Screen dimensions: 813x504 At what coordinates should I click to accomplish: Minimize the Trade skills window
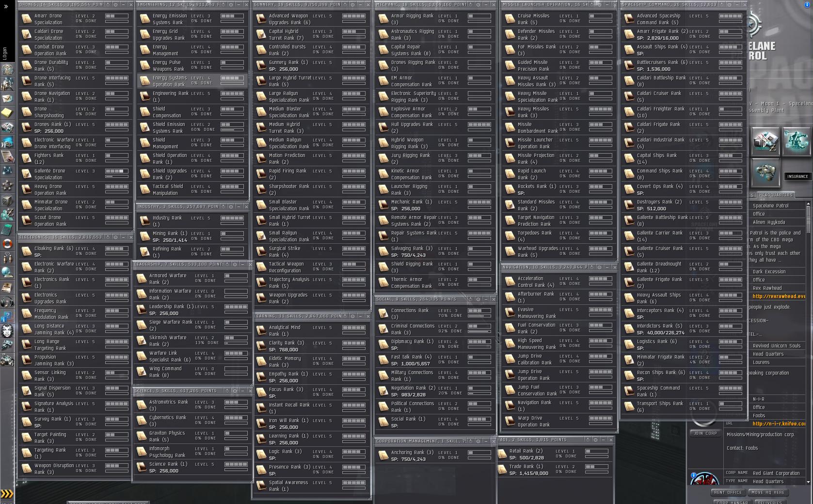(603, 440)
